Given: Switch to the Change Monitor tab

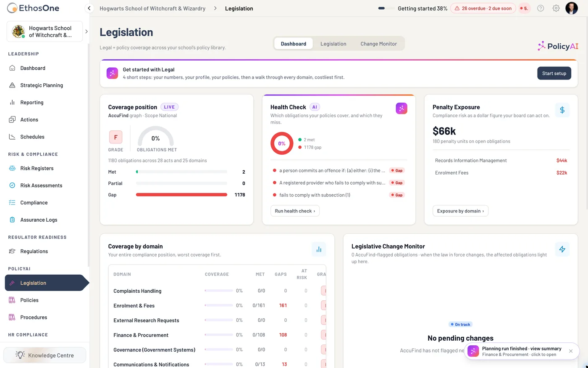Looking at the screenshot, I should [x=378, y=44].
